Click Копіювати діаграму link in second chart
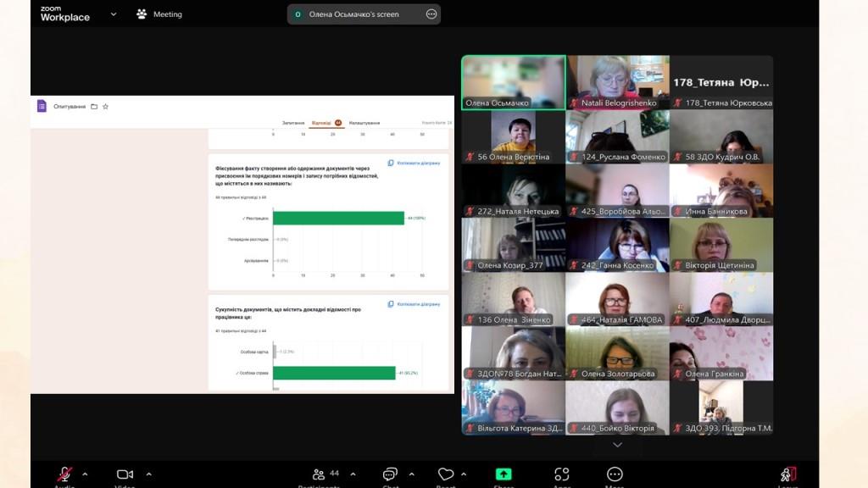Image resolution: width=868 pixels, height=488 pixels. [419, 304]
